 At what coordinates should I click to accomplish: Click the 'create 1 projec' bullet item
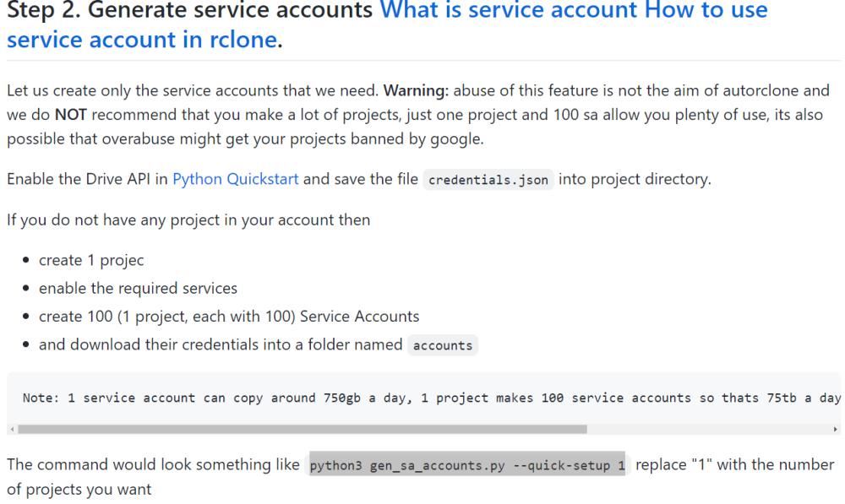pyautogui.click(x=91, y=261)
